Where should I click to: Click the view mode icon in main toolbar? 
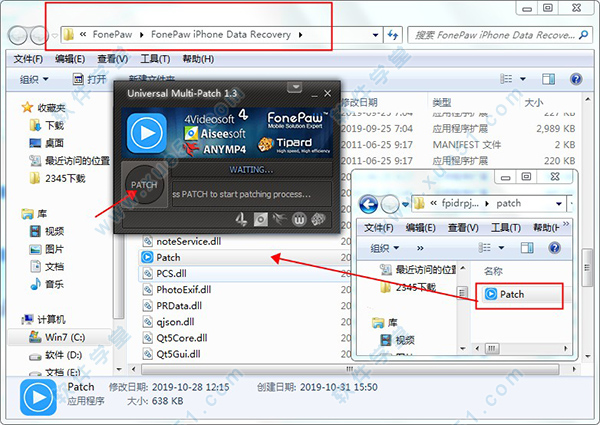pos(506,79)
